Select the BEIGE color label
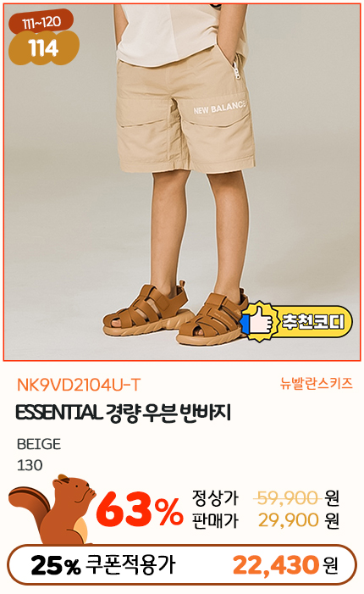364x594 pixels. [x=39, y=444]
